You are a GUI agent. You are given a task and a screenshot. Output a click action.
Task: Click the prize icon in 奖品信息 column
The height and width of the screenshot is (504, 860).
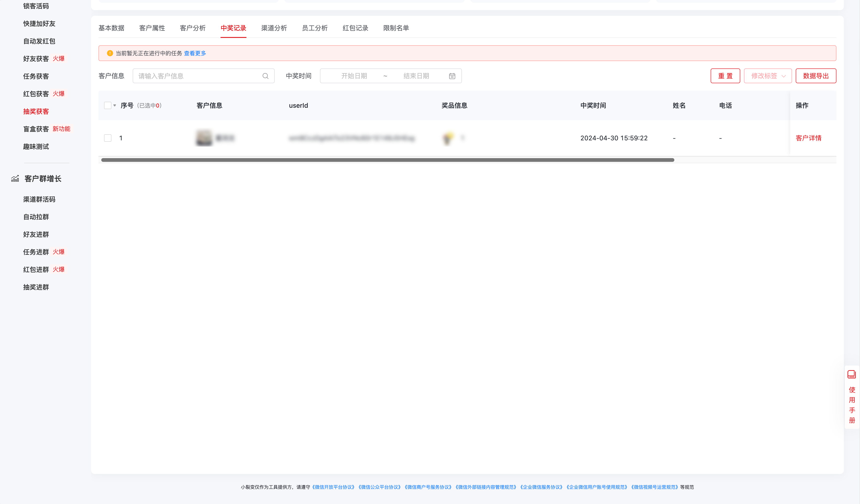coord(448,138)
